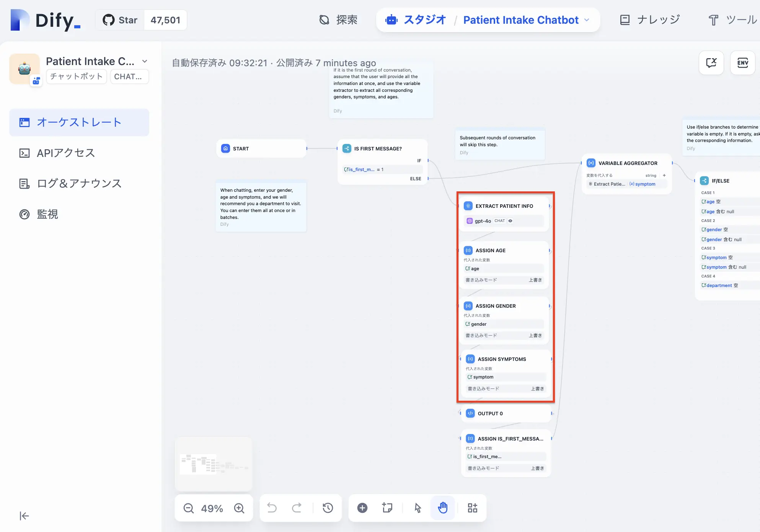Viewport: 760px width, 532px height.
Task: Open the スタジオ studio tab
Action: (x=416, y=20)
